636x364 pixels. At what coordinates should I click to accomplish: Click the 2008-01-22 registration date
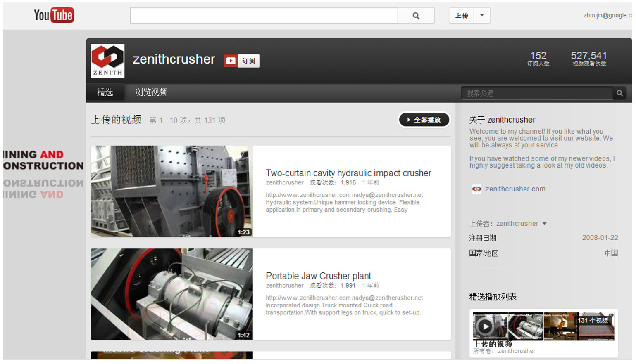(x=600, y=238)
